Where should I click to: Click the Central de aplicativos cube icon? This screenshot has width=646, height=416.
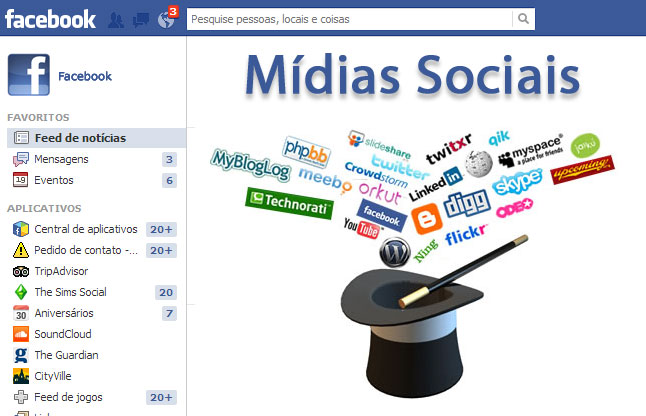pos(21,229)
